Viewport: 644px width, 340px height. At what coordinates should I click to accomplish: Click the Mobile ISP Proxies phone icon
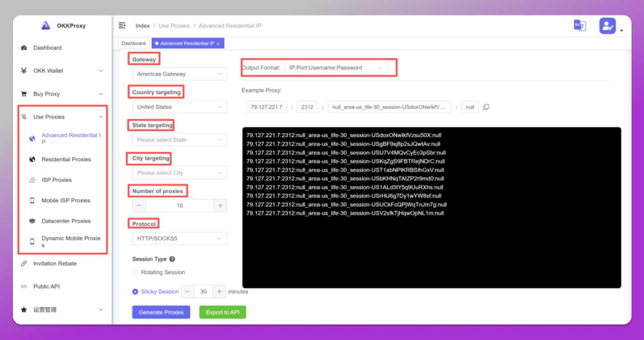(x=32, y=200)
